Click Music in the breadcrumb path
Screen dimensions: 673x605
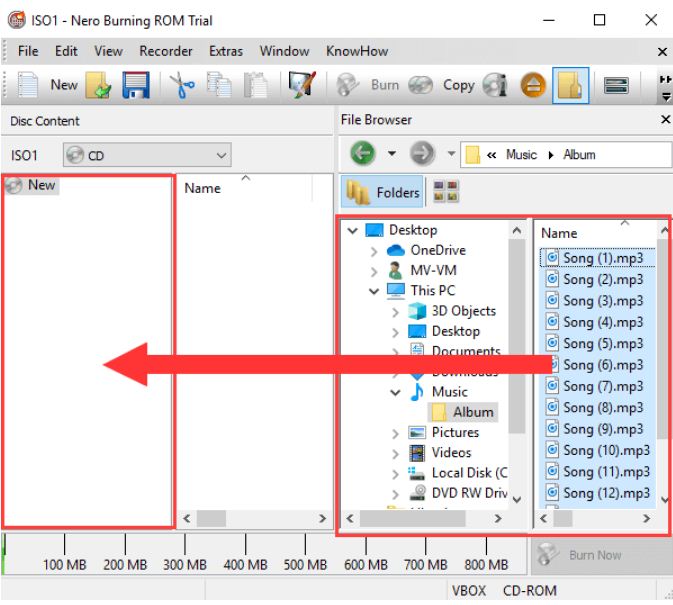(x=521, y=154)
